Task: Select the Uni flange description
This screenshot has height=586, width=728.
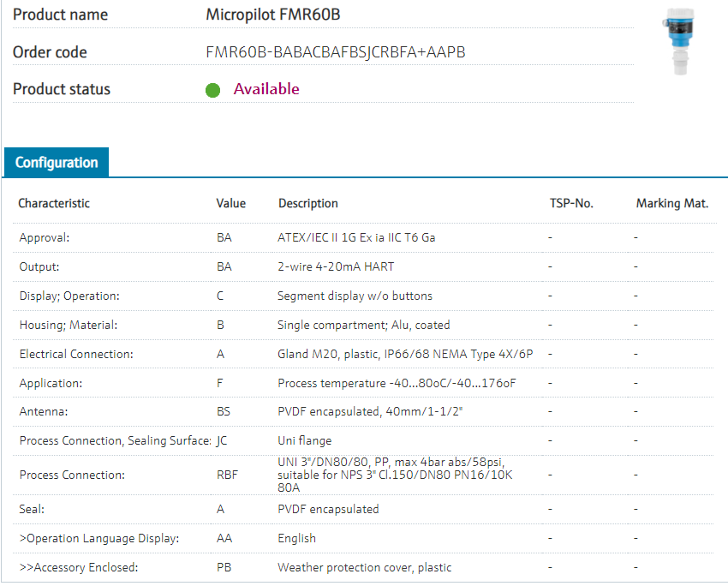Action: 305,440
